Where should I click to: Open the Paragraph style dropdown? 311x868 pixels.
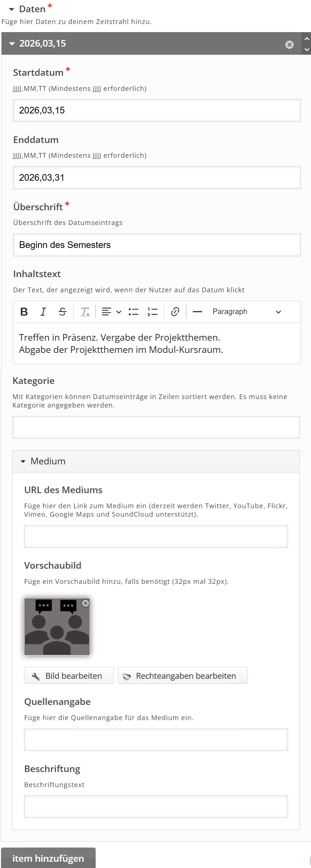coord(246,312)
